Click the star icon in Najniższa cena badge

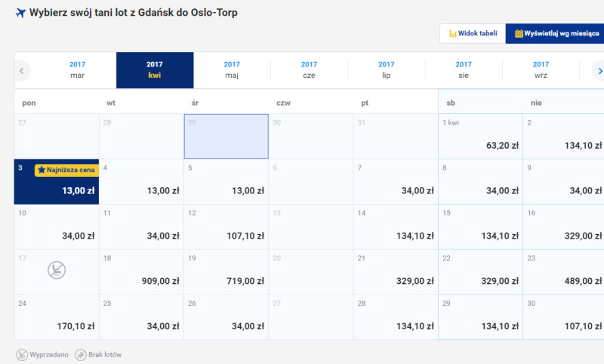coord(42,170)
